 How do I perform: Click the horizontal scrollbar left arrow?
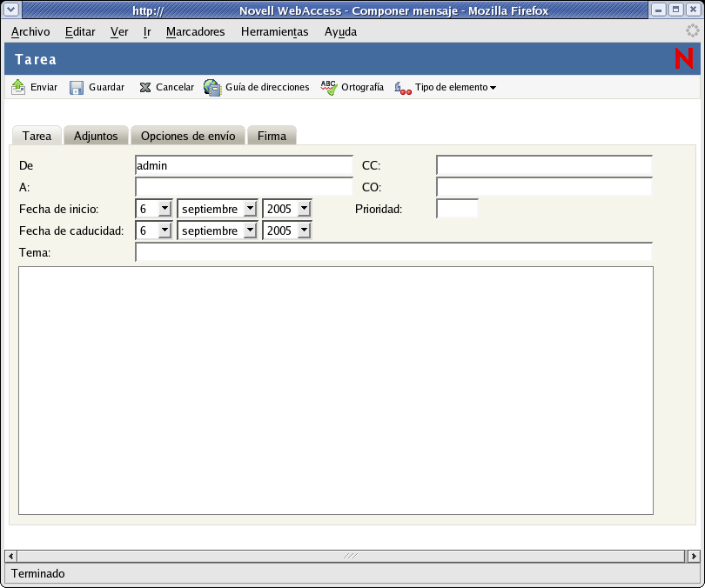pos(10,556)
